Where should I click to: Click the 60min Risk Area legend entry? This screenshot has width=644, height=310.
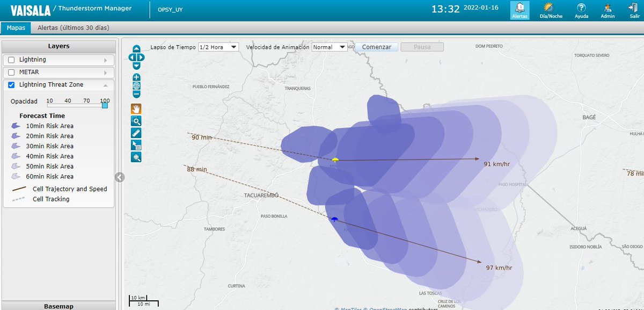42,176
